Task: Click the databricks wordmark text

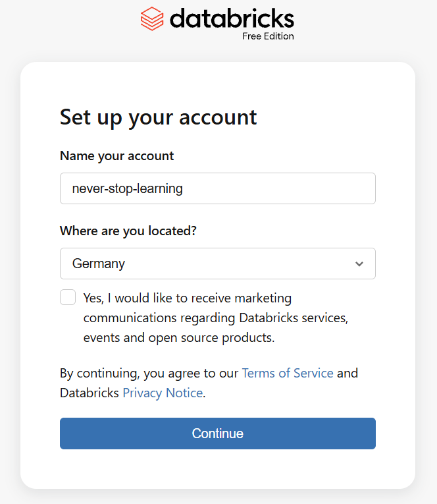Action: pos(232,18)
